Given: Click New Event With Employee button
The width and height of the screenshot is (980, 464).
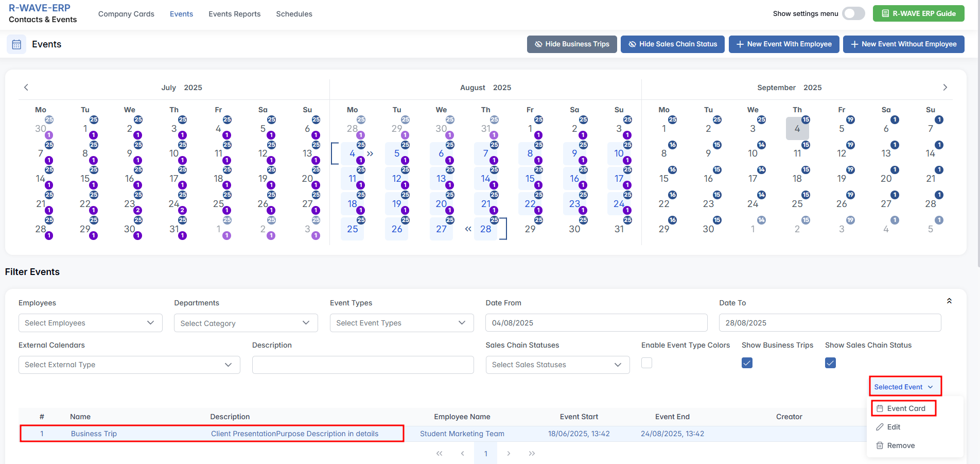Looking at the screenshot, I should pos(783,44).
